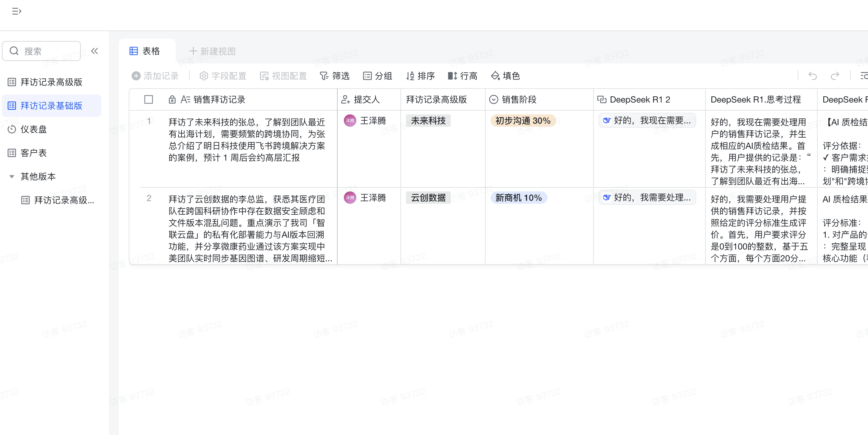Click the redo arrow icon
868x435 pixels.
coord(835,76)
